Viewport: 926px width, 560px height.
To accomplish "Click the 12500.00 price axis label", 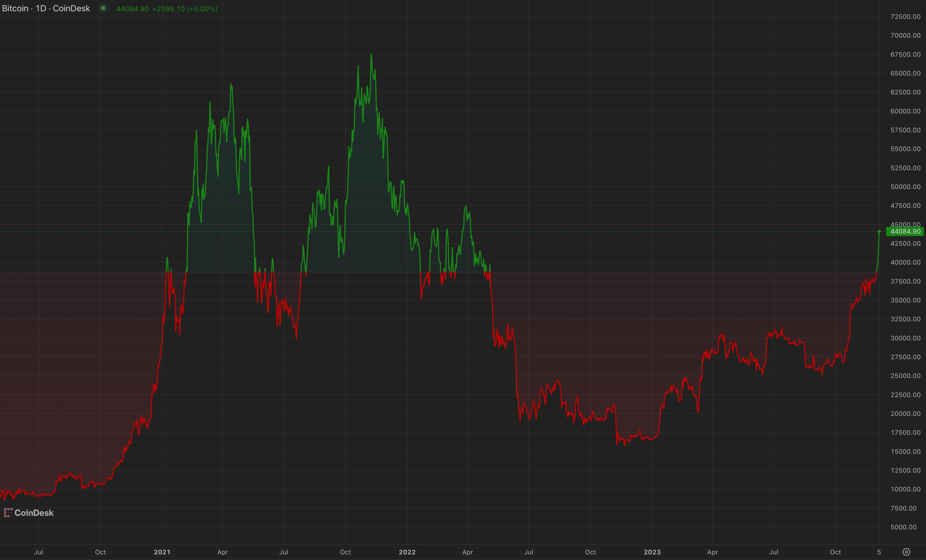I will coord(905,470).
